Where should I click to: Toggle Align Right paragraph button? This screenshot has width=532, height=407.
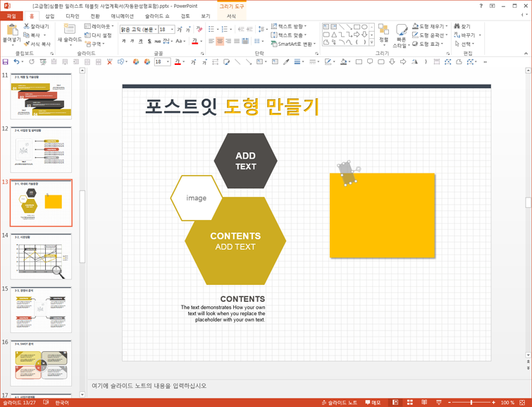coord(228,41)
